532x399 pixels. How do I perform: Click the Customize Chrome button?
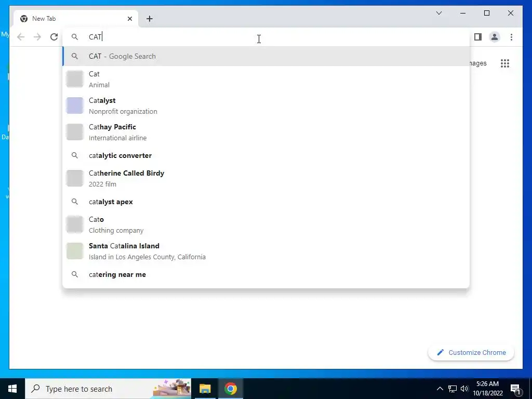pos(471,353)
